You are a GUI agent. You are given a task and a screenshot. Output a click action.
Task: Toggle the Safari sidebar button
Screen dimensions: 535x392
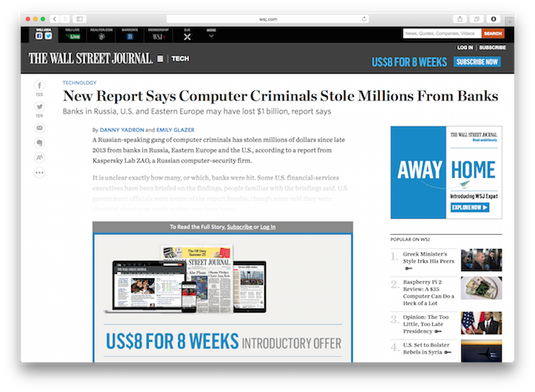coord(79,18)
